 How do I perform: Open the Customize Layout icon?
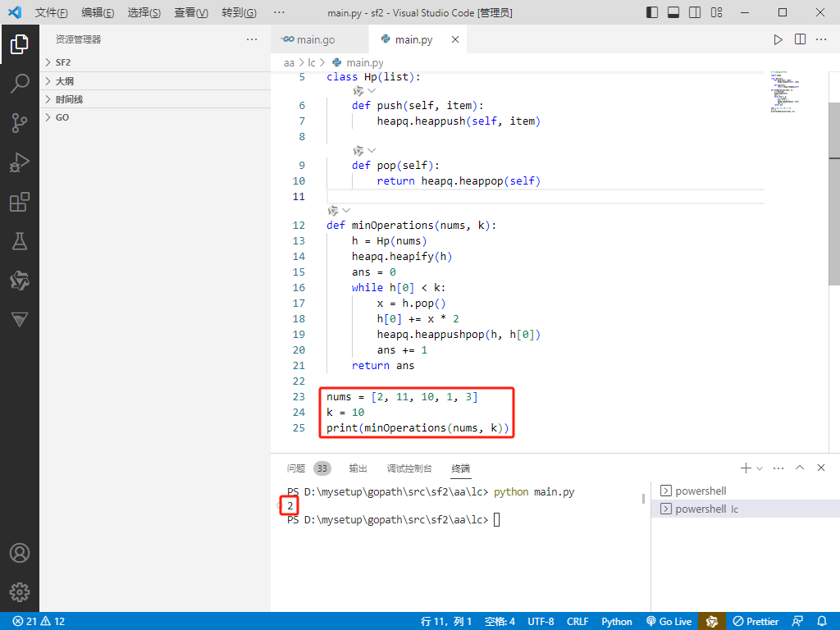coord(716,12)
